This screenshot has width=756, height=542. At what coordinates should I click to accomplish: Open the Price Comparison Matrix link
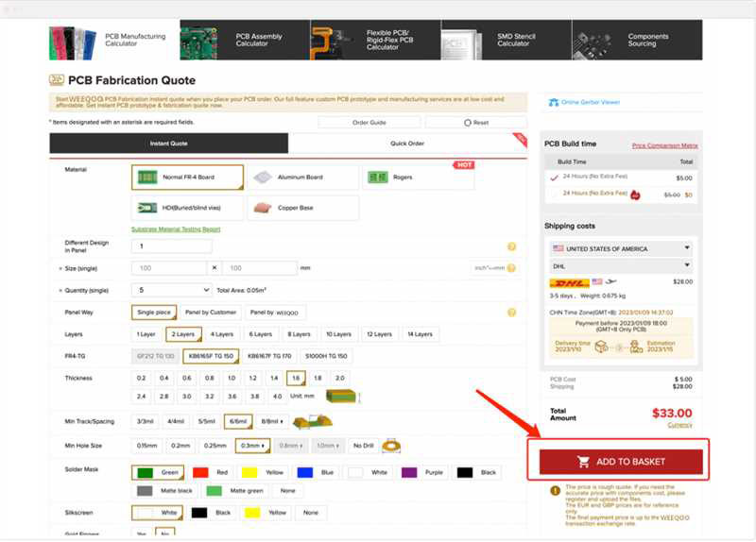point(664,145)
